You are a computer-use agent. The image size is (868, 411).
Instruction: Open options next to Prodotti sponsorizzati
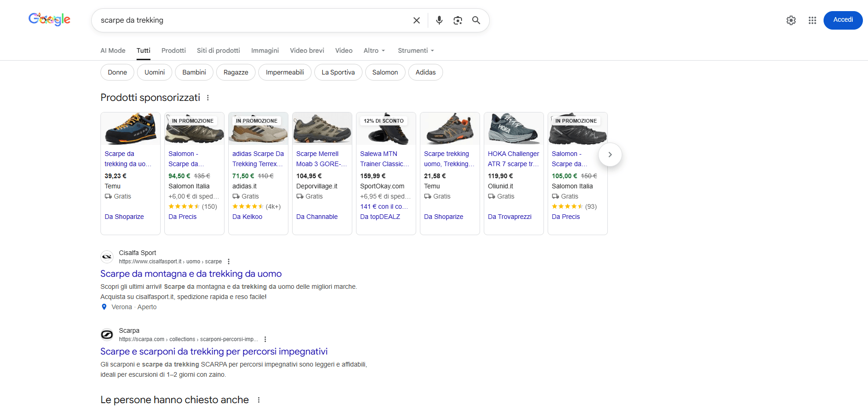pyautogui.click(x=208, y=98)
